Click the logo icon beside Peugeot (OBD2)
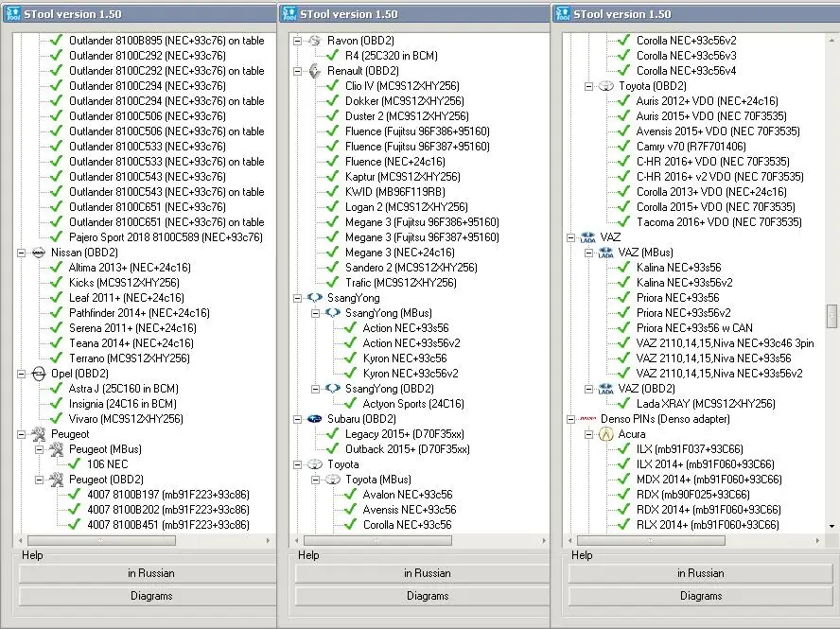840x629 pixels. [x=56, y=480]
